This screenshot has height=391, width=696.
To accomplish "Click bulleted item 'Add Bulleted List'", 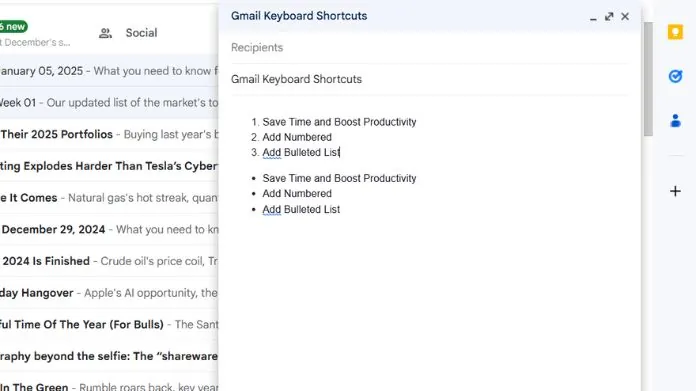I will tap(301, 209).
